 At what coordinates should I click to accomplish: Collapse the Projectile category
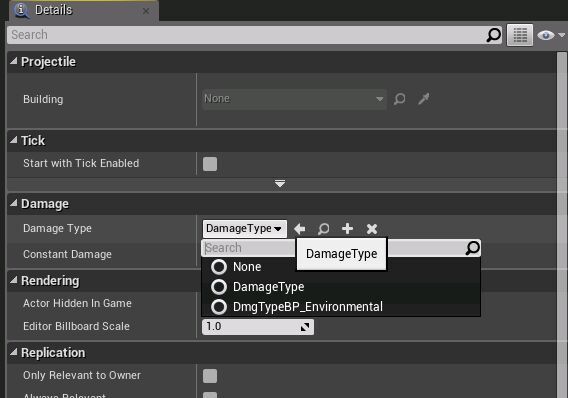pyautogui.click(x=14, y=62)
